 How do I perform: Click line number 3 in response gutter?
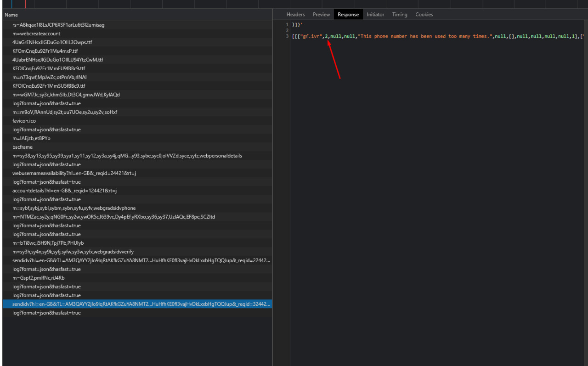(x=287, y=36)
